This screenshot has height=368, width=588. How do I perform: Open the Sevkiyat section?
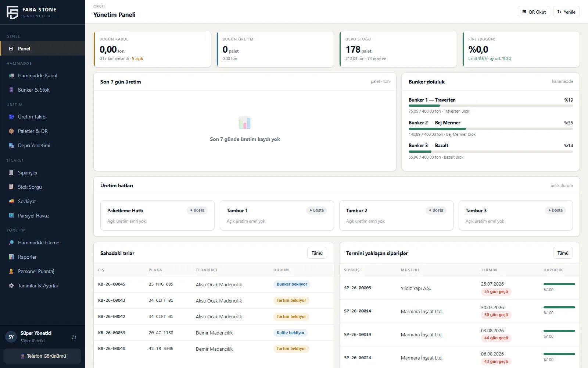pos(43,201)
